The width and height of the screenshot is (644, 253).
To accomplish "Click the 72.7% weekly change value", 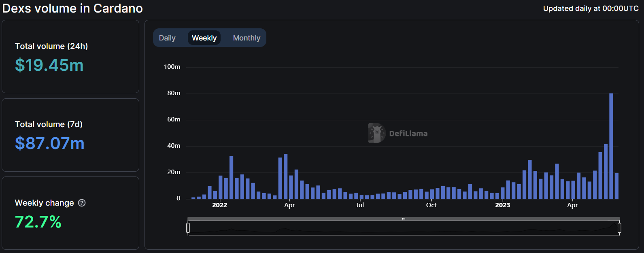I will pyautogui.click(x=38, y=222).
